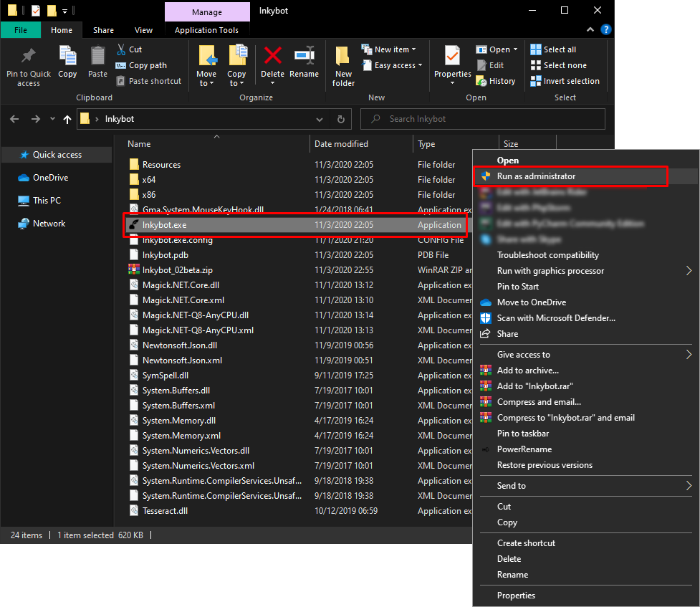This screenshot has width=700, height=607.
Task: Go up one folder level with the up arrow
Action: 67,119
